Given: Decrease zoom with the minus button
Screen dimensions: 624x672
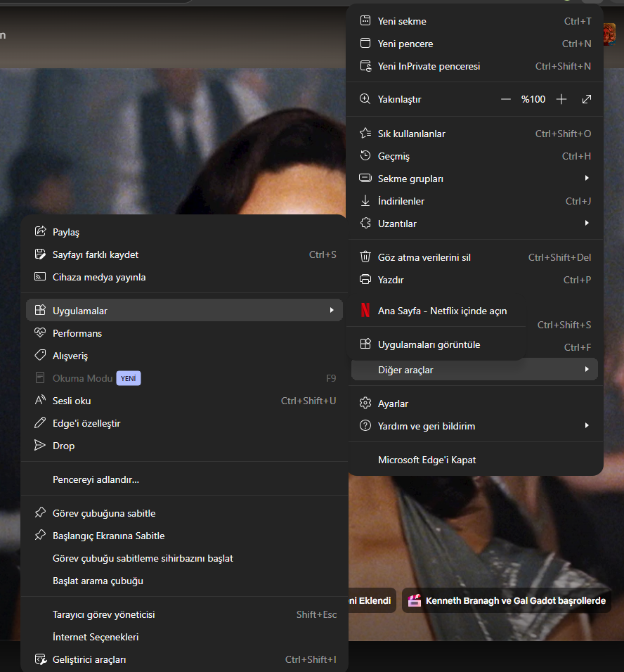Looking at the screenshot, I should tap(506, 99).
